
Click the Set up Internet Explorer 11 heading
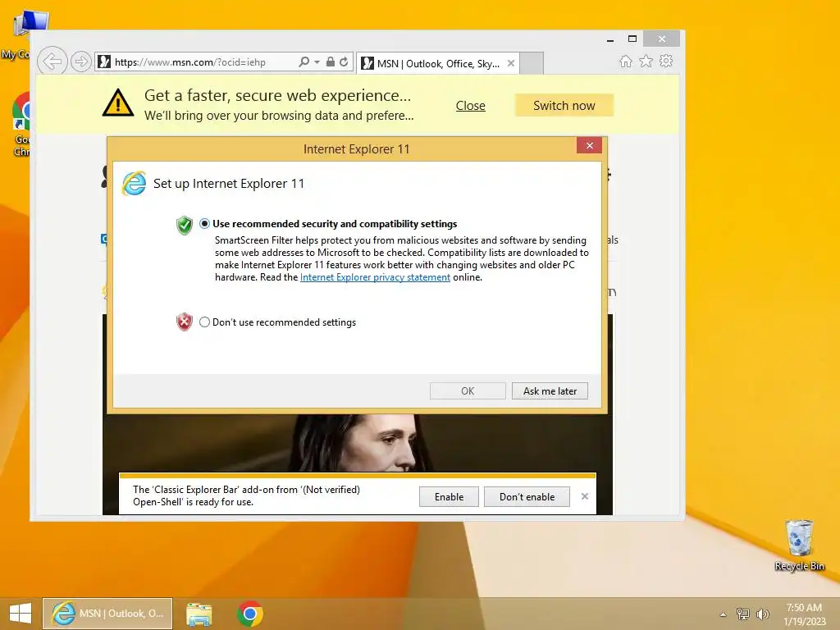229,184
